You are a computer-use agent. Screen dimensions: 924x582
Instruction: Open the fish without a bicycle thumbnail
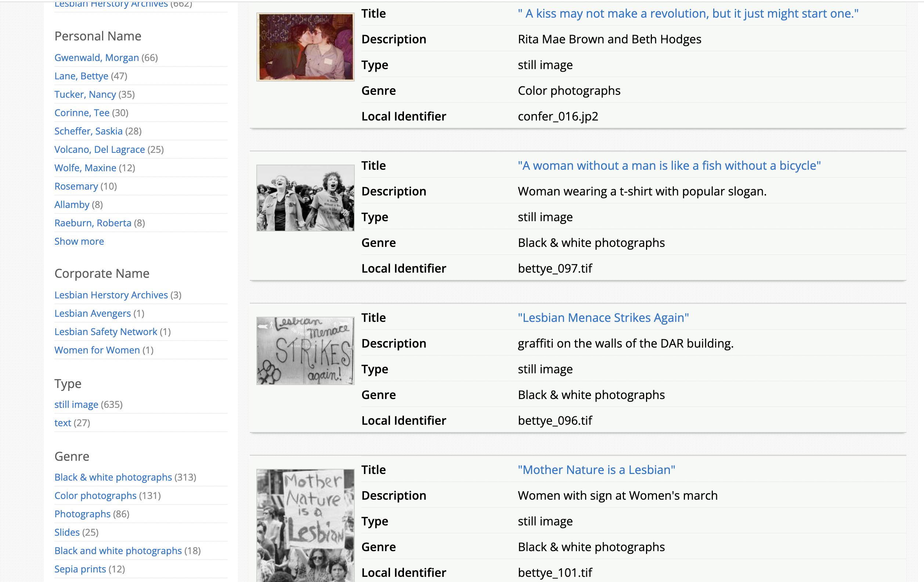(305, 198)
